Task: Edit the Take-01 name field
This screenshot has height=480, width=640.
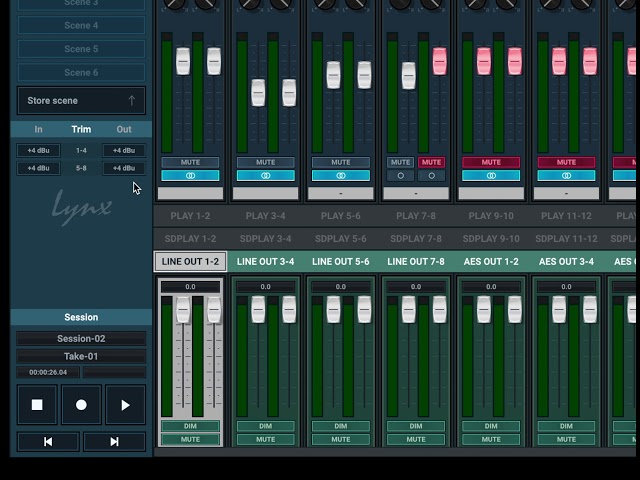Action: coord(81,356)
